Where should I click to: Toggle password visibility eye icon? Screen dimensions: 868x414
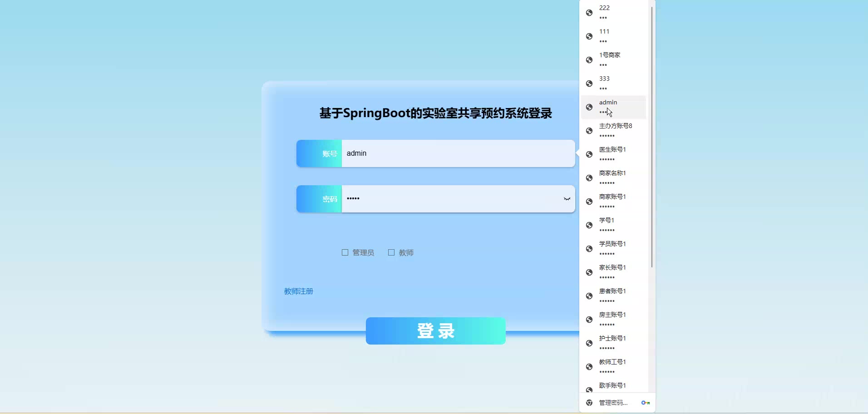pos(567,199)
